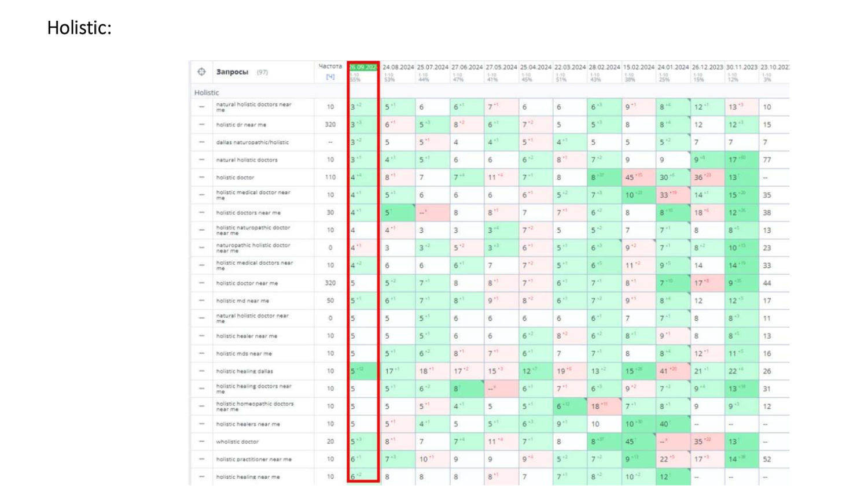
Task: Click the keyword 'holistic doctors near me'
Action: point(248,213)
